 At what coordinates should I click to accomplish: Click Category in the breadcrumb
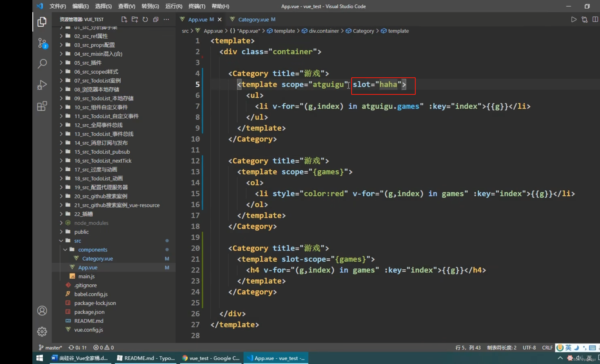360,31
